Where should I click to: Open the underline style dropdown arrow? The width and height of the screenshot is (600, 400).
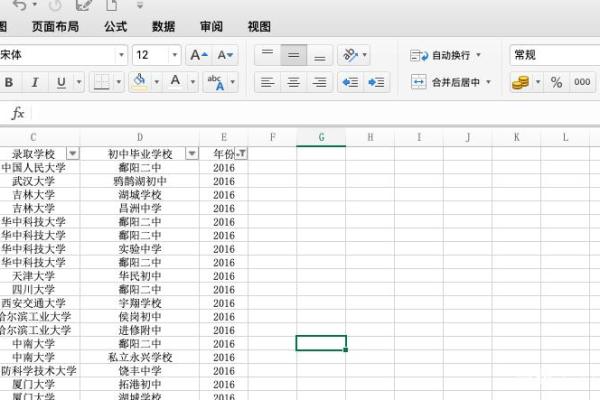pyautogui.click(x=79, y=82)
